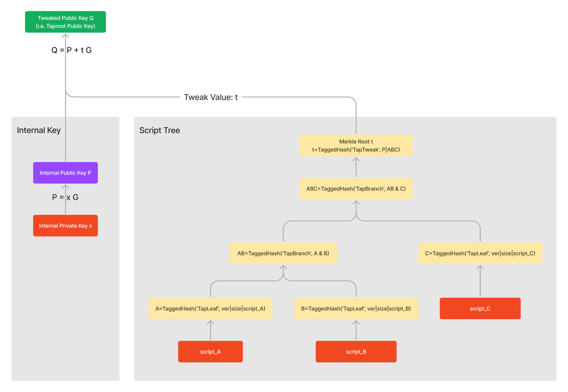Click the Internal Private Key x box
This screenshot has height=392, width=568.
click(65, 225)
